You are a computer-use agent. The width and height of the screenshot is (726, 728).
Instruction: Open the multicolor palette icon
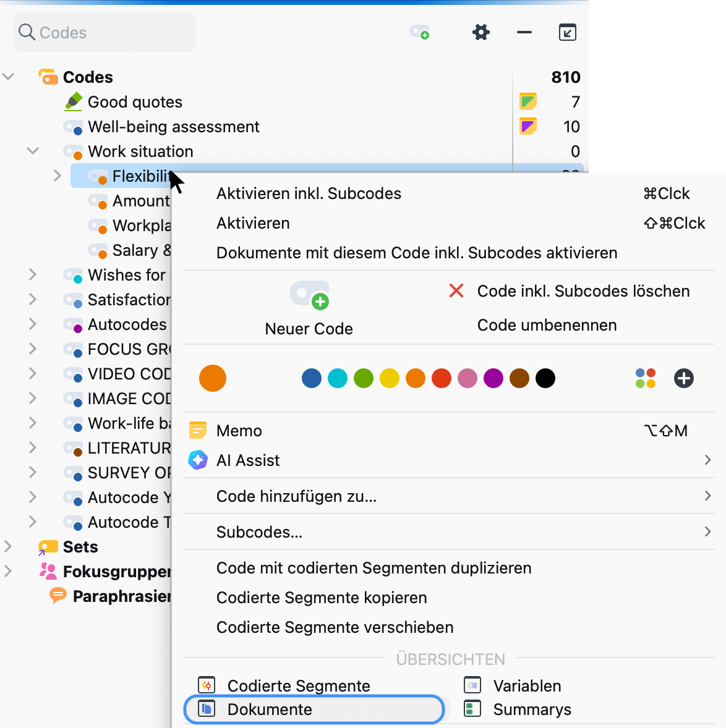[646, 378]
